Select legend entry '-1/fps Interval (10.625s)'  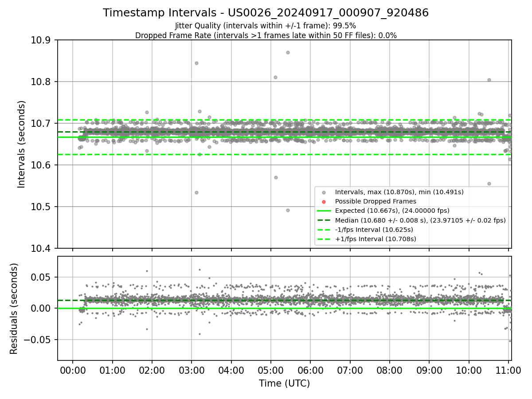coord(374,230)
